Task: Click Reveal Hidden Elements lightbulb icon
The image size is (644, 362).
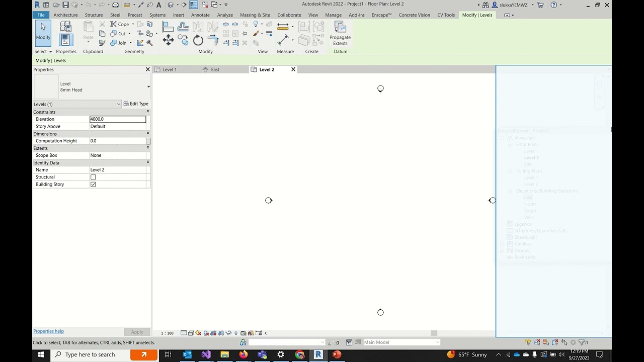Action: (235, 333)
